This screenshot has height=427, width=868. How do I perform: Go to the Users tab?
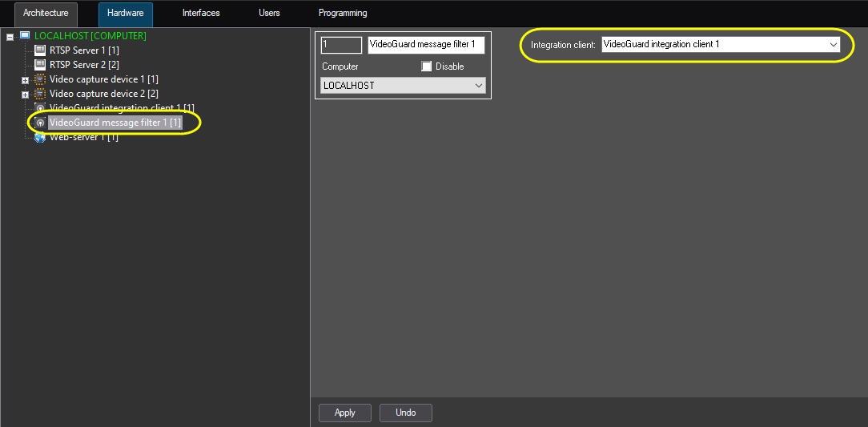coord(269,13)
